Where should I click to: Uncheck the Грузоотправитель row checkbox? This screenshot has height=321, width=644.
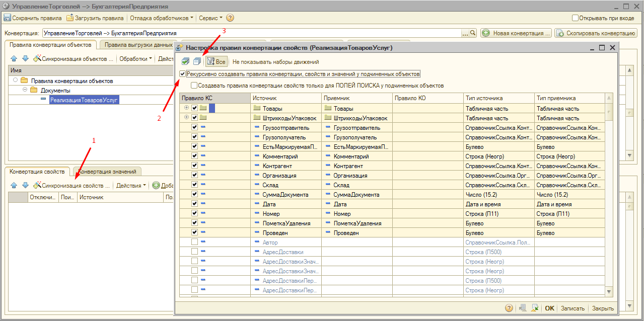194,127
